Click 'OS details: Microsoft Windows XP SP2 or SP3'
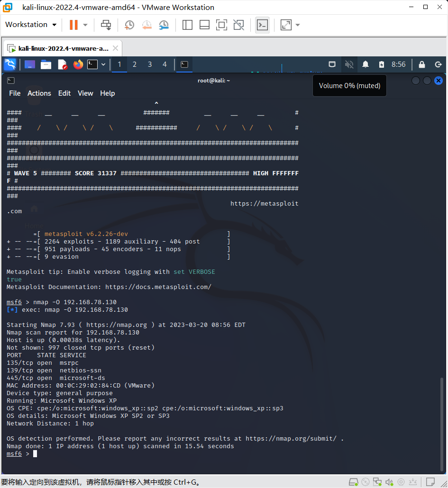Viewport: 448px width, 488px height. click(88, 416)
